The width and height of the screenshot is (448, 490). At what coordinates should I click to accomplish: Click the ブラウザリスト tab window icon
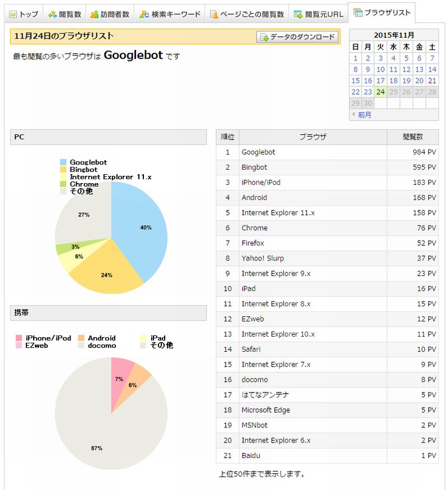[358, 12]
